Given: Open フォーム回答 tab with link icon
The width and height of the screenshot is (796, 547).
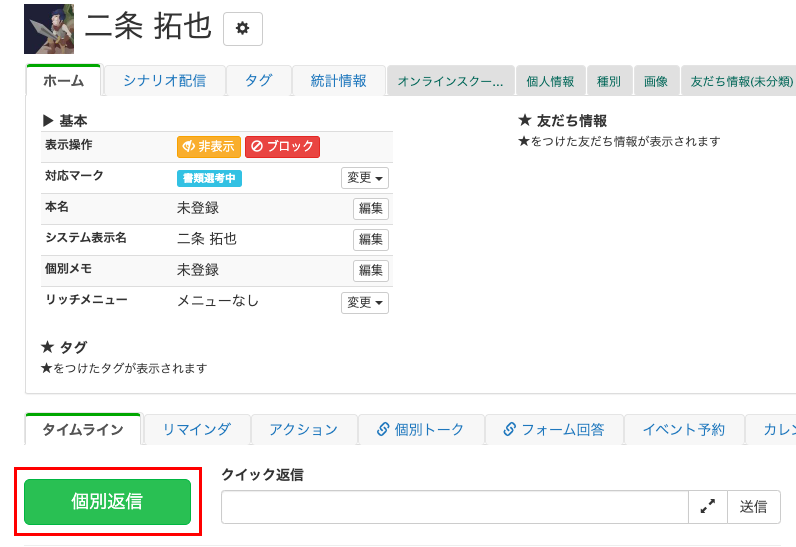Looking at the screenshot, I should click(x=554, y=430).
